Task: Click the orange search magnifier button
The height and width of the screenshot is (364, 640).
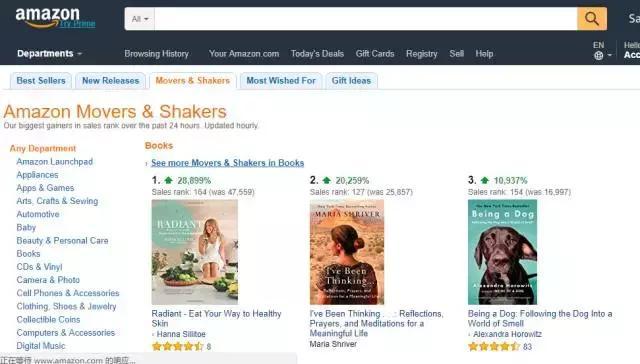Action: (x=591, y=18)
